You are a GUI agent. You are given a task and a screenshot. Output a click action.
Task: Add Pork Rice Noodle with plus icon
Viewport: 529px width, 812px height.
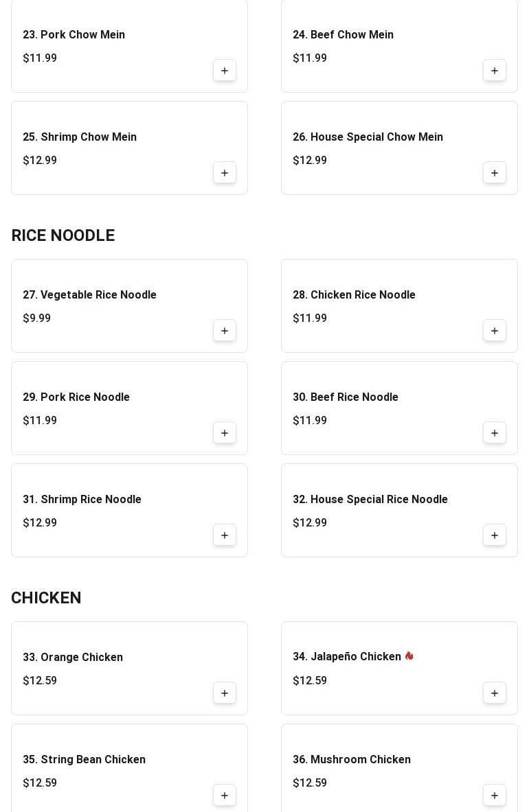coord(225,433)
